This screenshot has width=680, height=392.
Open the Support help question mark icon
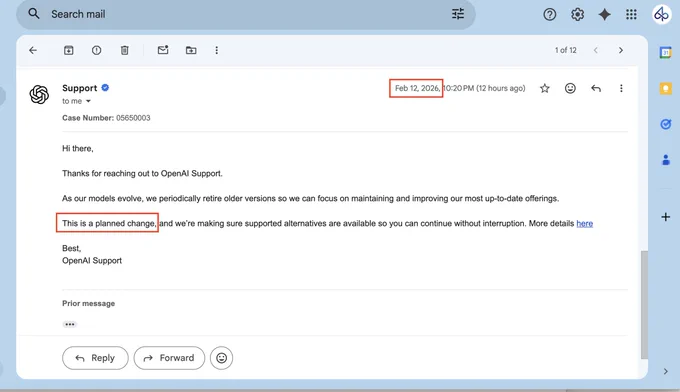tap(549, 15)
